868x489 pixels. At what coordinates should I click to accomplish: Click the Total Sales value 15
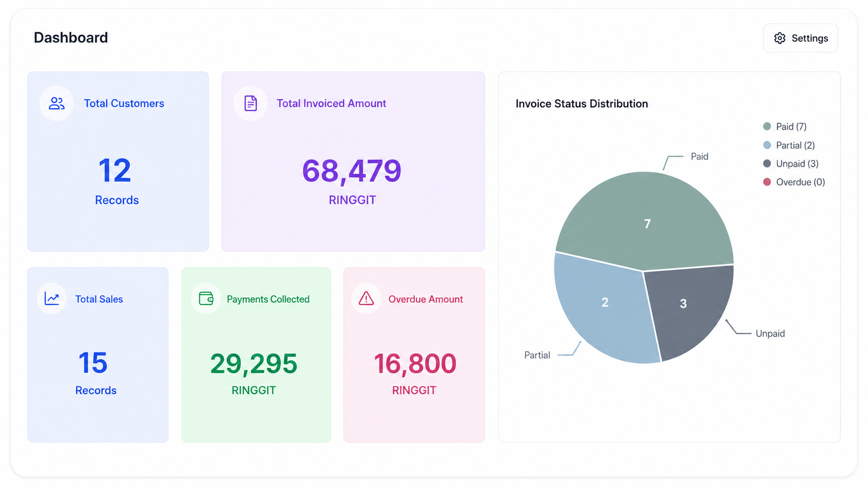pyautogui.click(x=93, y=363)
